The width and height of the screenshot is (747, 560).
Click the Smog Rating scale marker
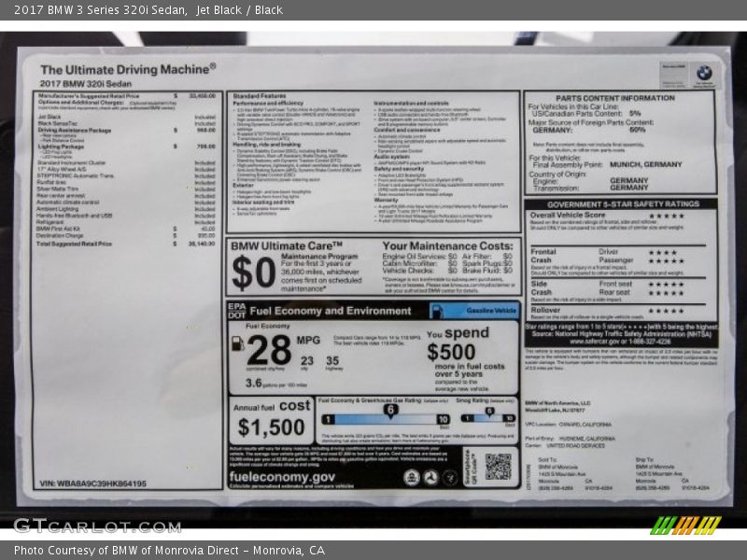489,412
